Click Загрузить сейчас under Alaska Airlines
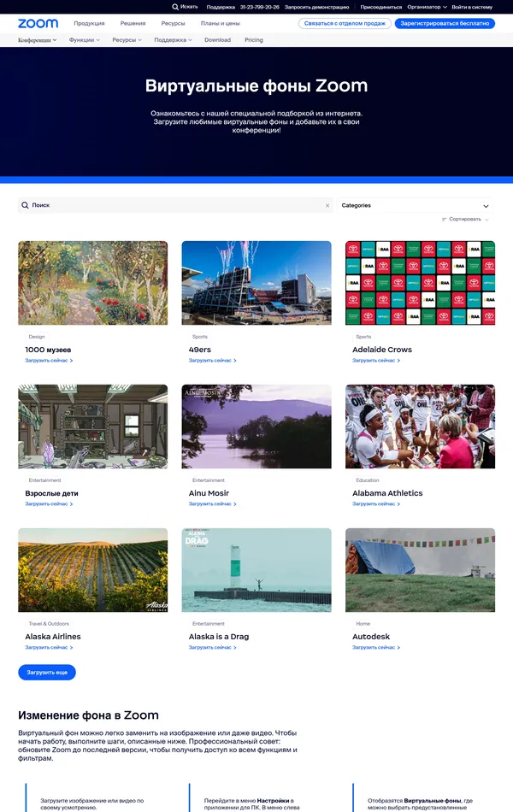The image size is (513, 812). point(49,647)
